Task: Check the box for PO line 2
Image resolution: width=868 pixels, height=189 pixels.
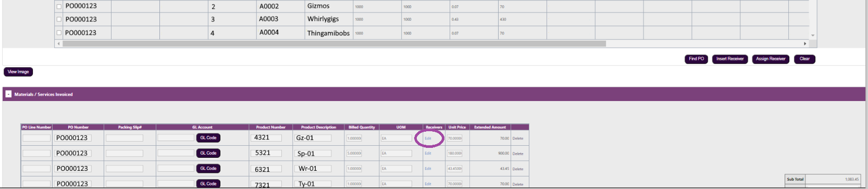Action: pos(59,7)
